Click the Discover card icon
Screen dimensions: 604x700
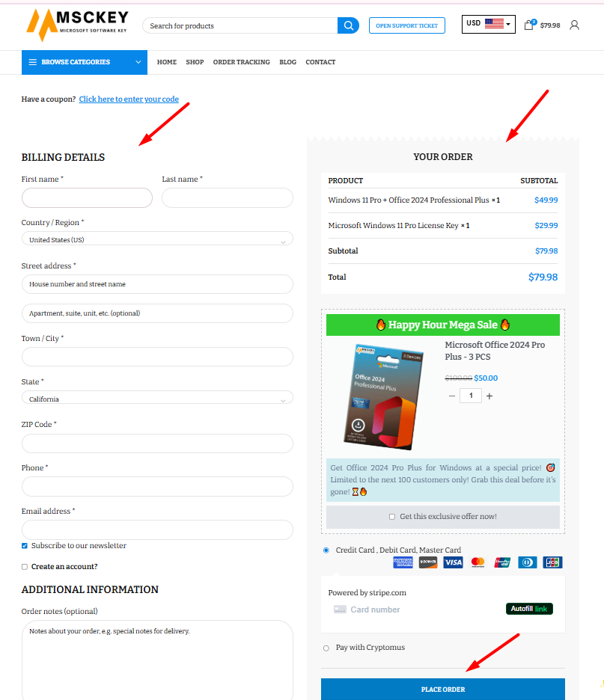pyautogui.click(x=428, y=562)
